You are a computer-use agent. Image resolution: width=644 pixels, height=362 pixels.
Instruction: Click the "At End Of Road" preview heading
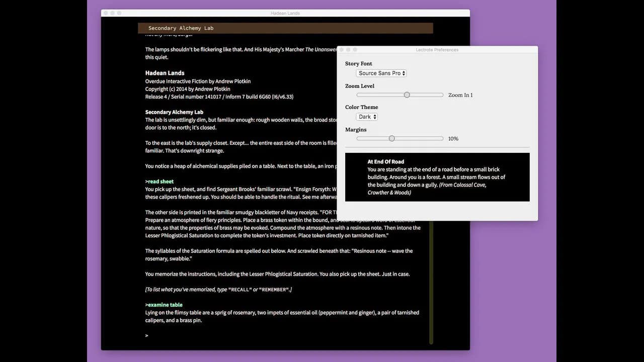(386, 162)
